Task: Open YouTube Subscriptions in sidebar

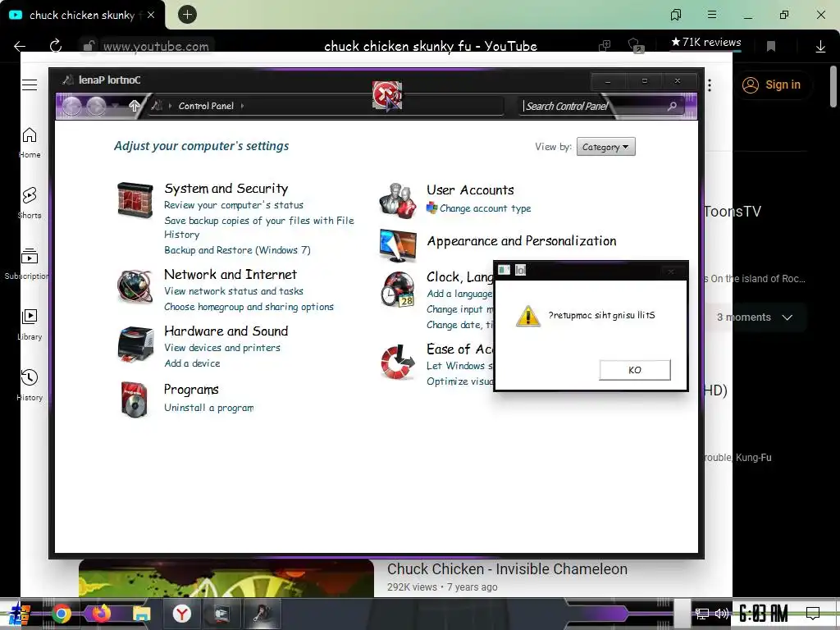Action: 28,264
